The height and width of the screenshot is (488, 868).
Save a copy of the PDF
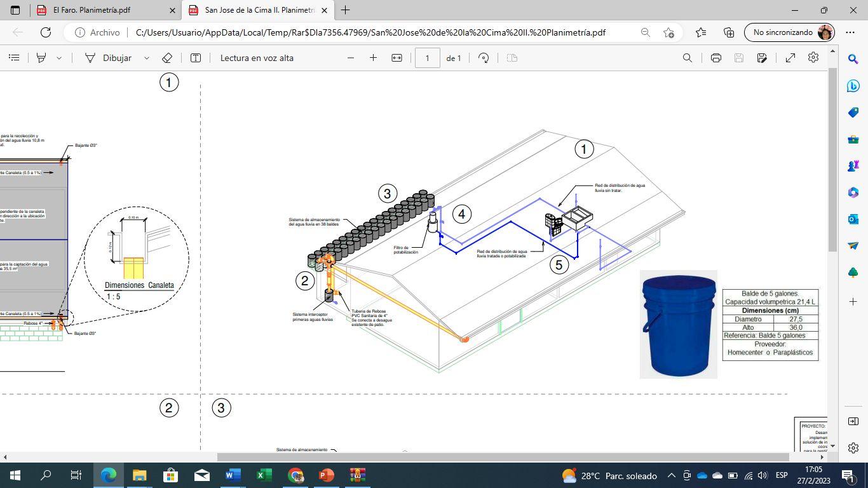click(762, 58)
